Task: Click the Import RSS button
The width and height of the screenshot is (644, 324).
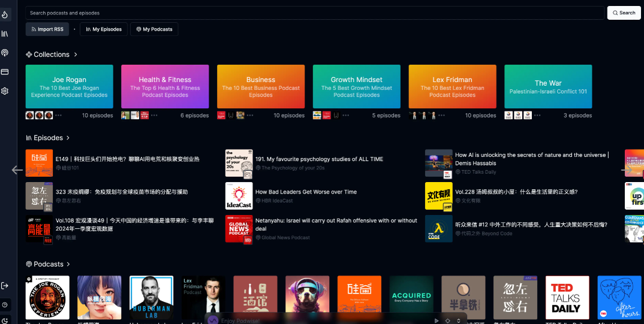Action: (x=47, y=29)
